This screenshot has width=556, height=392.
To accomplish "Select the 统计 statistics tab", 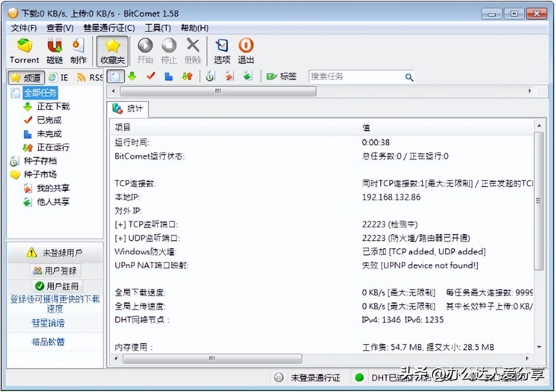I will (128, 109).
